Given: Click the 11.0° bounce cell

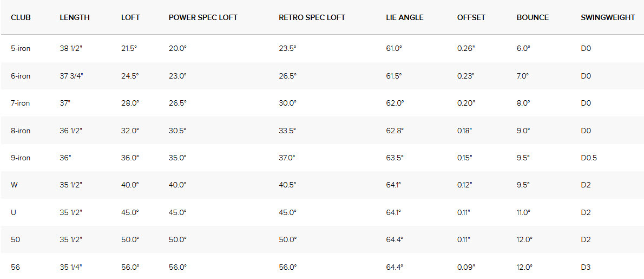Looking at the screenshot, I should (524, 212).
